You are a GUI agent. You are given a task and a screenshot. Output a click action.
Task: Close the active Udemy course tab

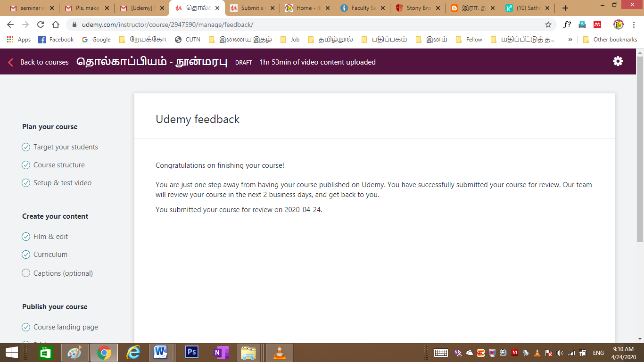point(216,8)
